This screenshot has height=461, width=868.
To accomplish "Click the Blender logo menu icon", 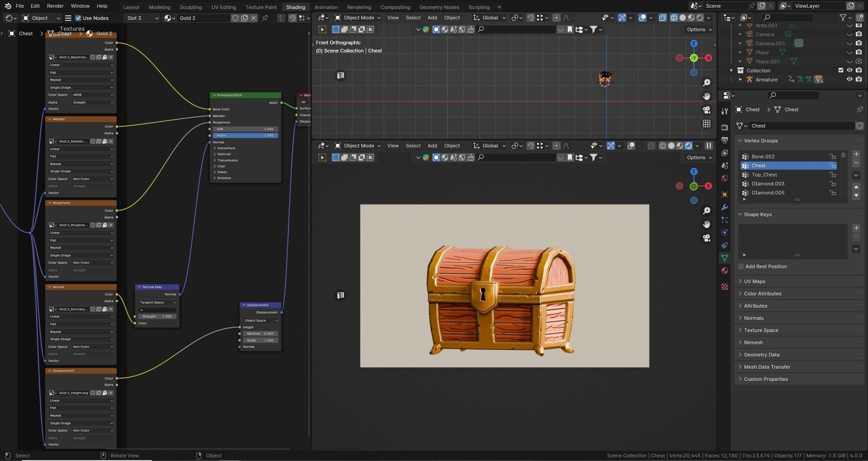I will coord(8,6).
